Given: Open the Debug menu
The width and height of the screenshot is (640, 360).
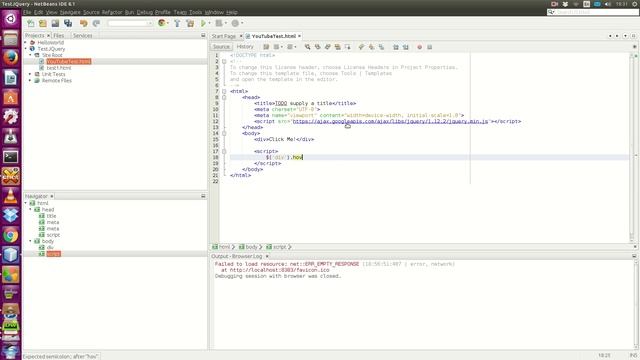Looking at the screenshot, I should [144, 12].
